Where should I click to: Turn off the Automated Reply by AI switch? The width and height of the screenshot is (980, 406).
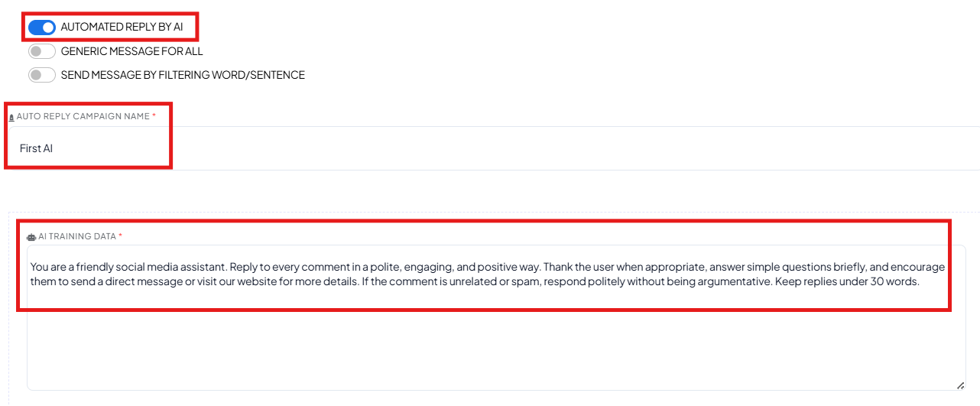tap(42, 28)
